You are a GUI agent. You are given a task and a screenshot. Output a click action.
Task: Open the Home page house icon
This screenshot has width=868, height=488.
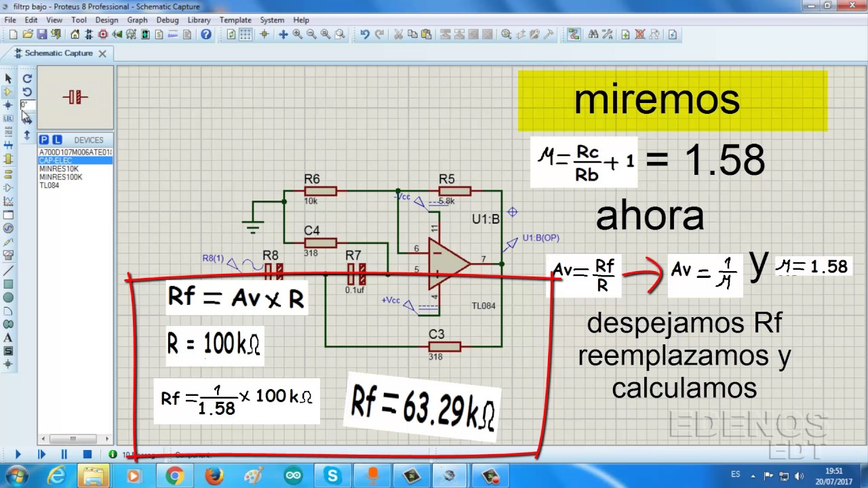(x=75, y=34)
